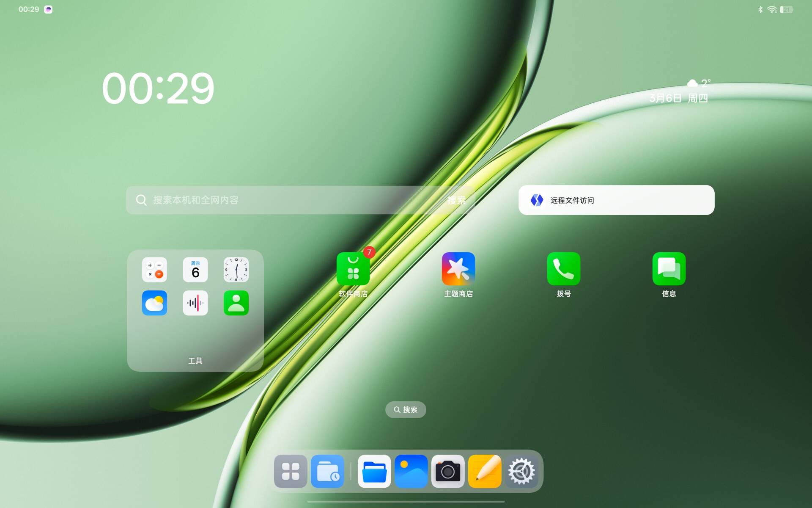The image size is (812, 508).
Task: Tap the small 搜索 pill button
Action: pyautogui.click(x=406, y=410)
